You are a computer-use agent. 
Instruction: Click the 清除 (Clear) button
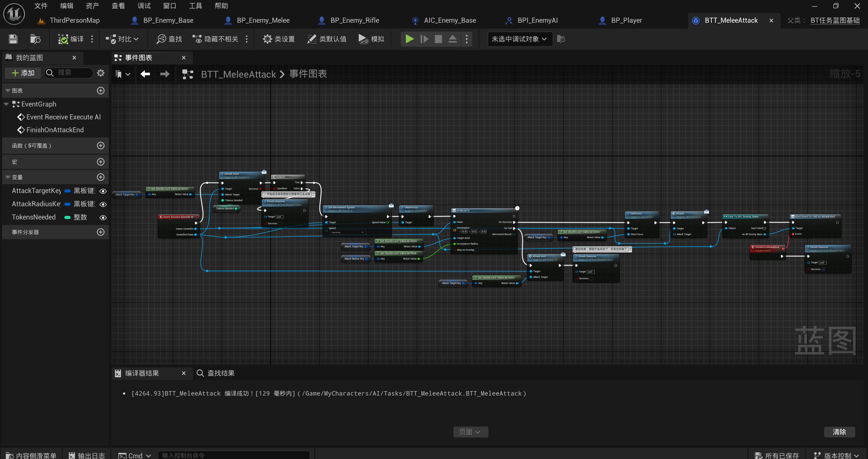pos(839,432)
